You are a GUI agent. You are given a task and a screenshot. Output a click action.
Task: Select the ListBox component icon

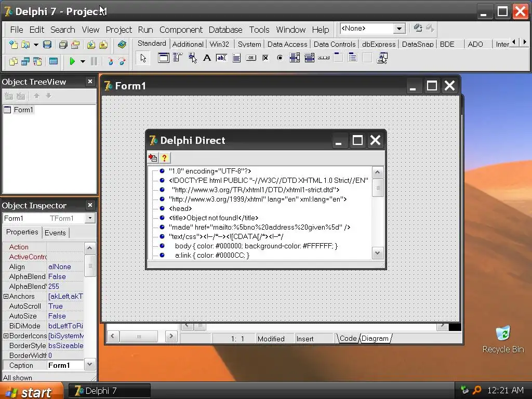pos(295,58)
